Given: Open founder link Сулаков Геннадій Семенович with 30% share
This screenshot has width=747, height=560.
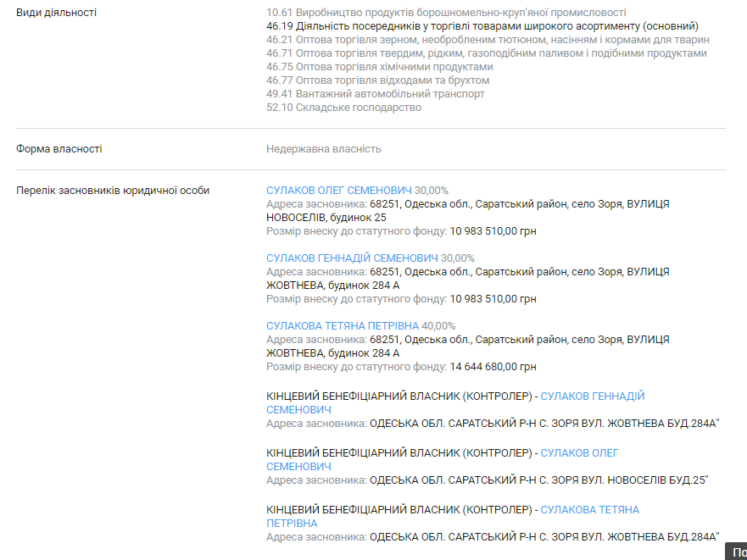Looking at the screenshot, I should click(352, 258).
